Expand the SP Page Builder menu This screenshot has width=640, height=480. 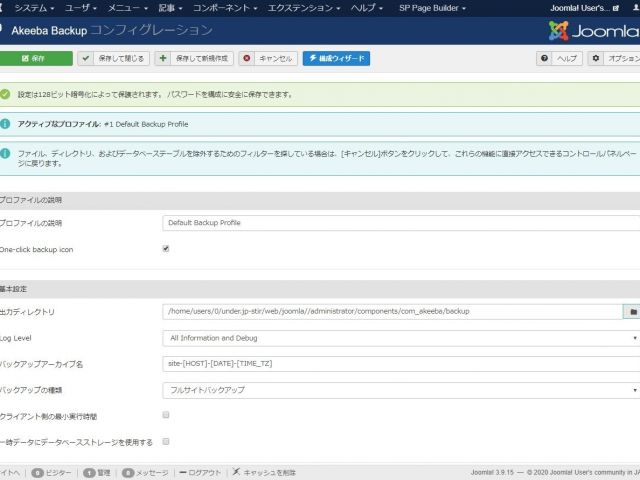point(432,8)
